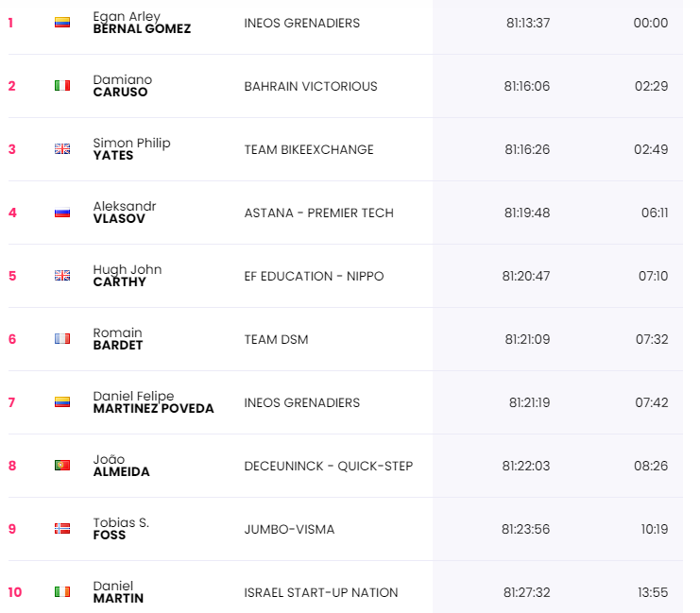The height and width of the screenshot is (613, 700).
Task: Click Israel Start-Up Nation team name
Action: (321, 592)
